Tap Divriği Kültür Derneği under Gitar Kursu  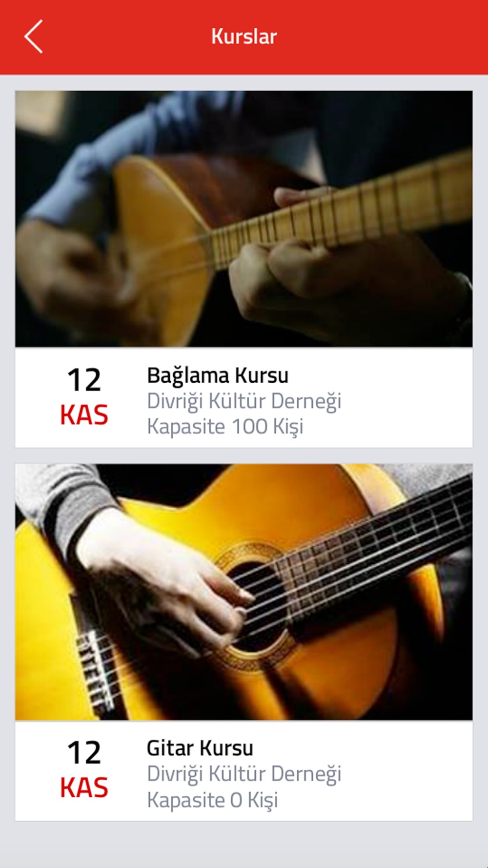tap(244, 774)
